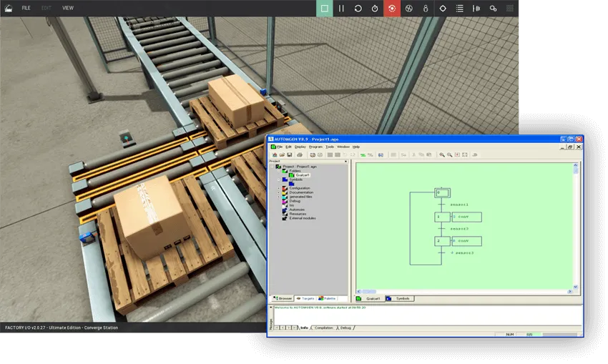608x364 pixels.
Task: Open the Info message tab
Action: click(304, 328)
